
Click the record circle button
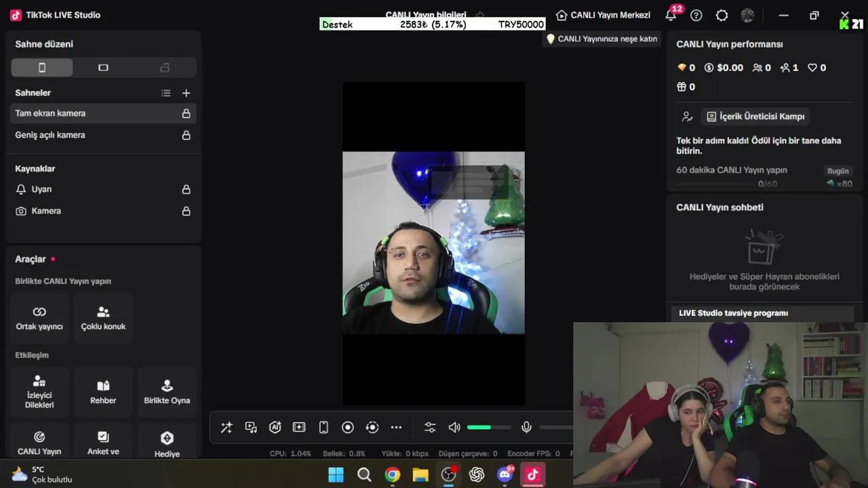click(348, 427)
